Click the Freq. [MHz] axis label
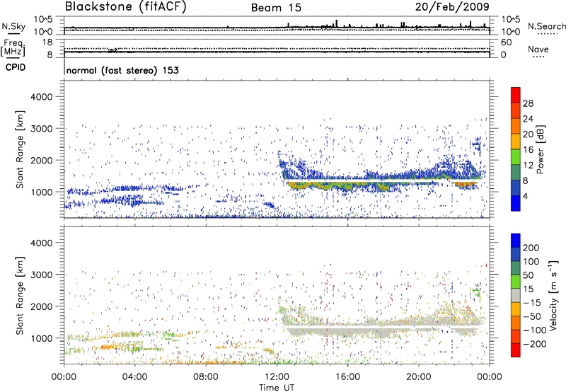 pos(13,47)
